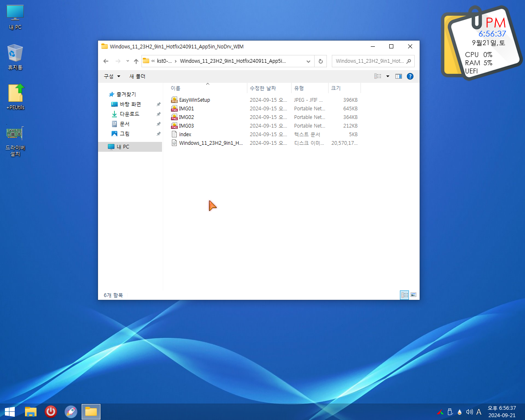This screenshot has height=420, width=525.
Task: Switch to details view in status bar
Action: click(x=404, y=295)
